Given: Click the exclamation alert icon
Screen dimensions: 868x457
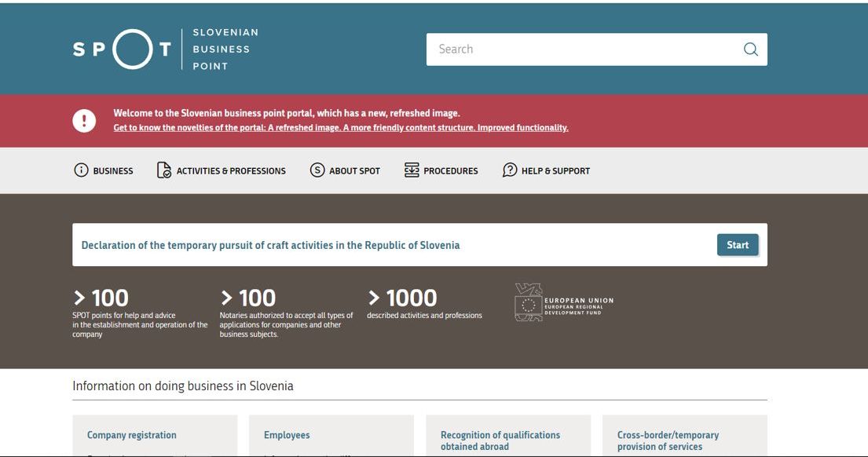Looking at the screenshot, I should tap(84, 120).
